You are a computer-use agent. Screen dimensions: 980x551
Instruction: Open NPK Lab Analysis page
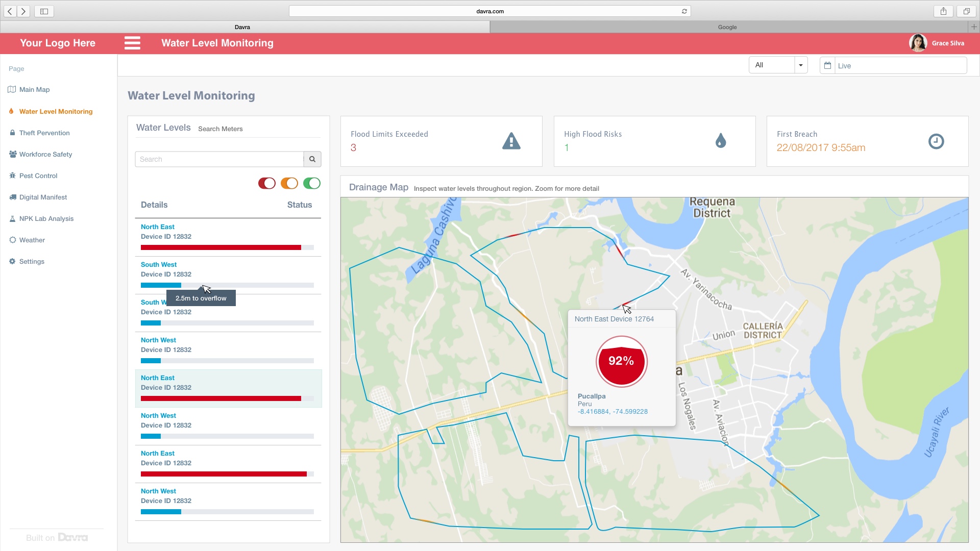coord(46,218)
